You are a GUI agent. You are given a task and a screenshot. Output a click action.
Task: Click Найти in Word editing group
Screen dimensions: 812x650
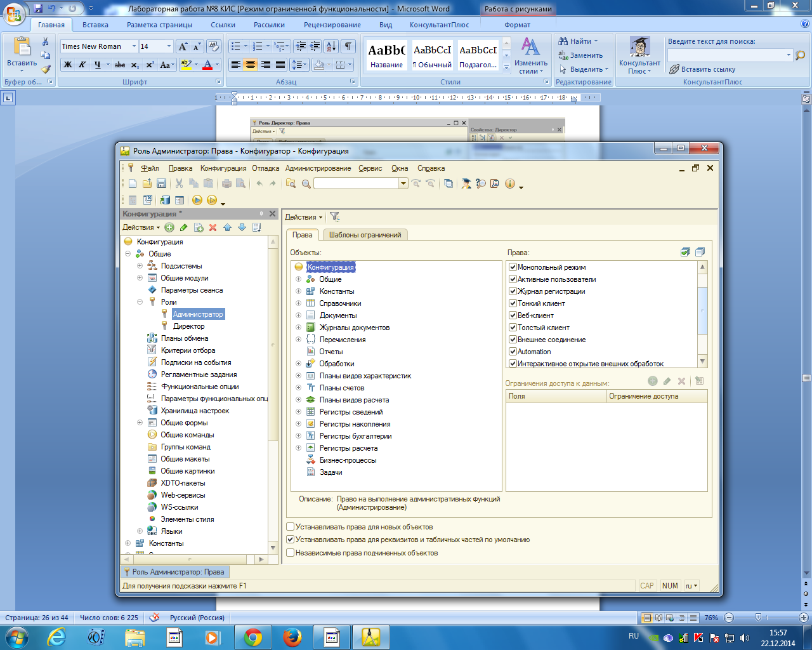(x=578, y=41)
